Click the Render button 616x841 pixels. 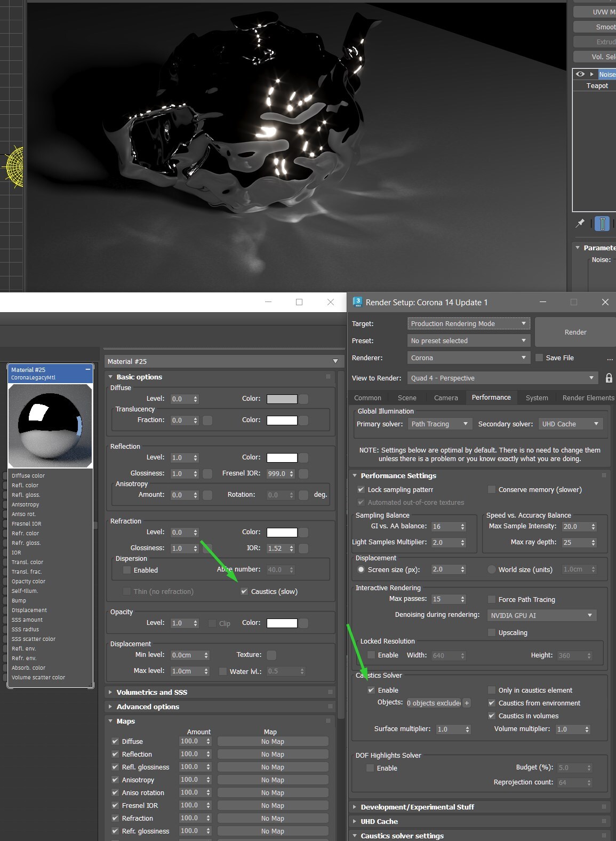pos(575,332)
